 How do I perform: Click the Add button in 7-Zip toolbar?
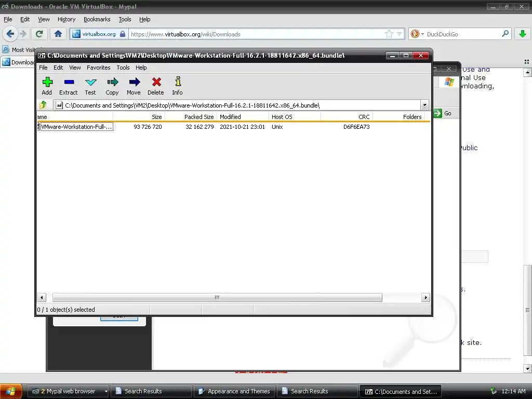point(47,86)
